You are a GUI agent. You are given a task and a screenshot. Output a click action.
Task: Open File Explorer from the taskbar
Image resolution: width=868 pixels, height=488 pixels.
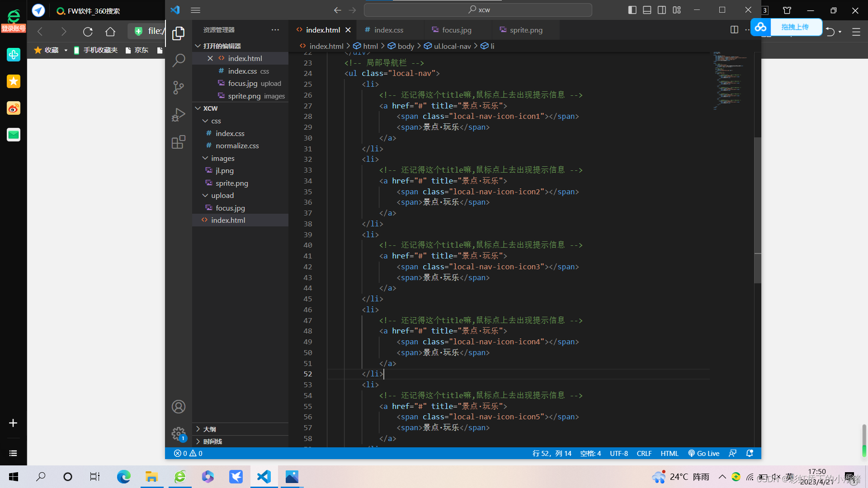[x=151, y=477]
